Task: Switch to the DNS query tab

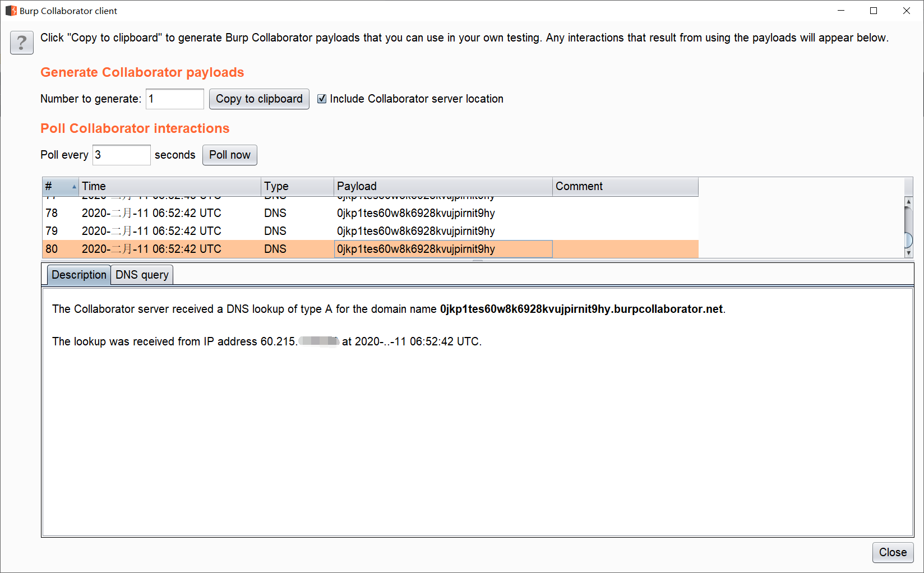Action: coord(142,275)
